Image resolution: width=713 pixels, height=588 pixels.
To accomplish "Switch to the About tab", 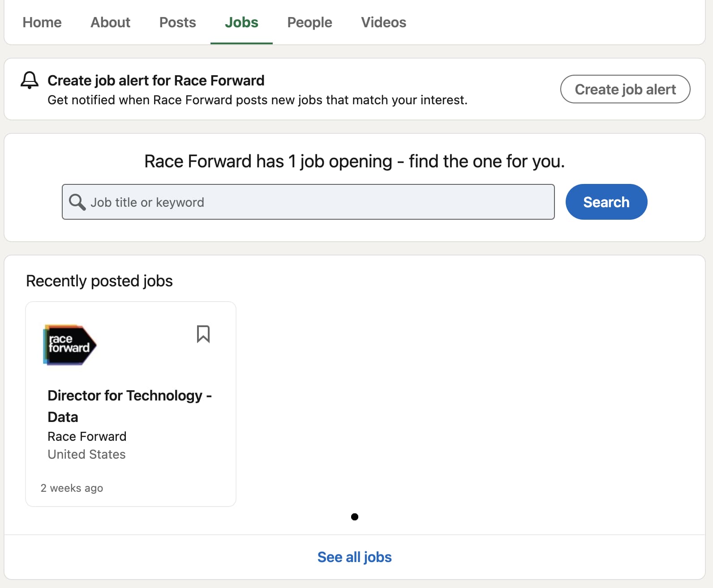I will click(x=110, y=22).
